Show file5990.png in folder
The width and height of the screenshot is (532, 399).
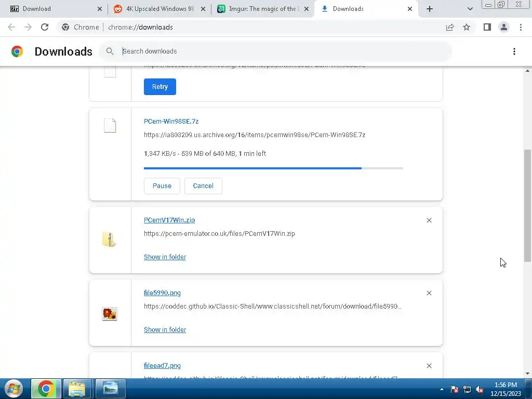165,330
